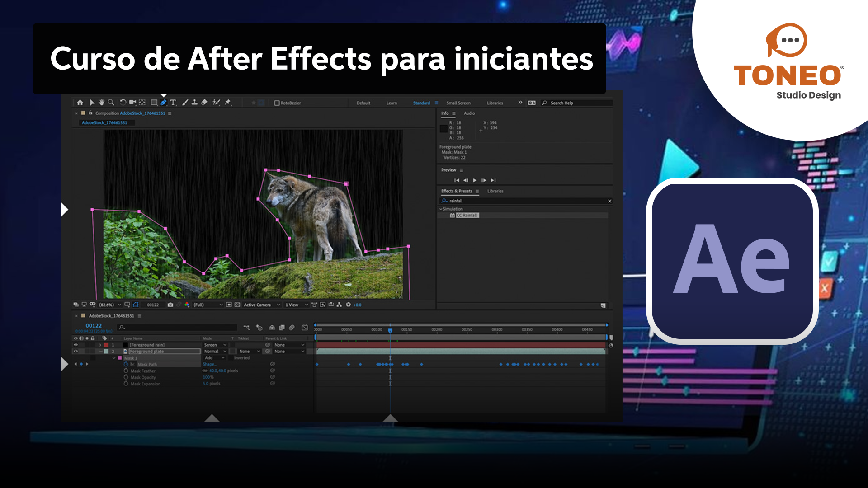Toggle the mask visibility button in viewer

[x=136, y=305]
